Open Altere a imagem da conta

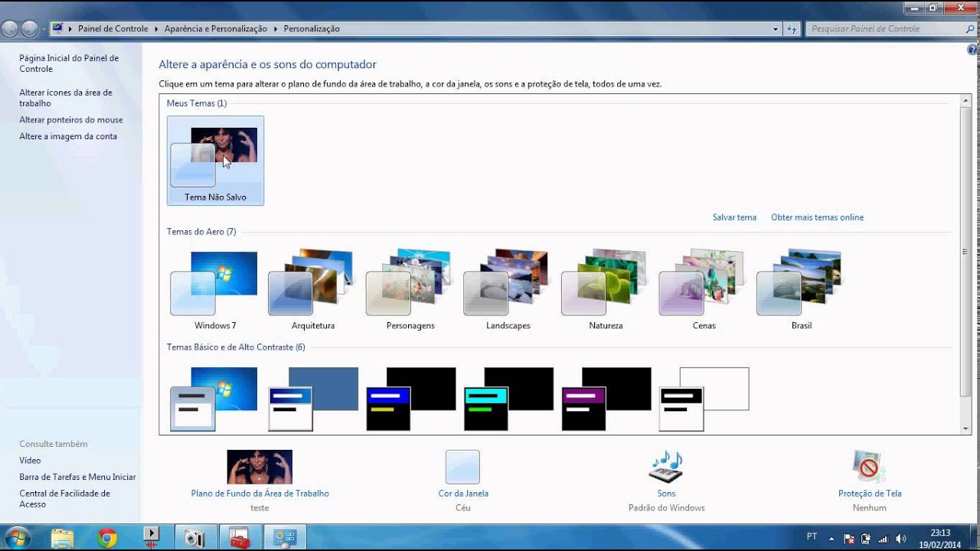pyautogui.click(x=68, y=136)
